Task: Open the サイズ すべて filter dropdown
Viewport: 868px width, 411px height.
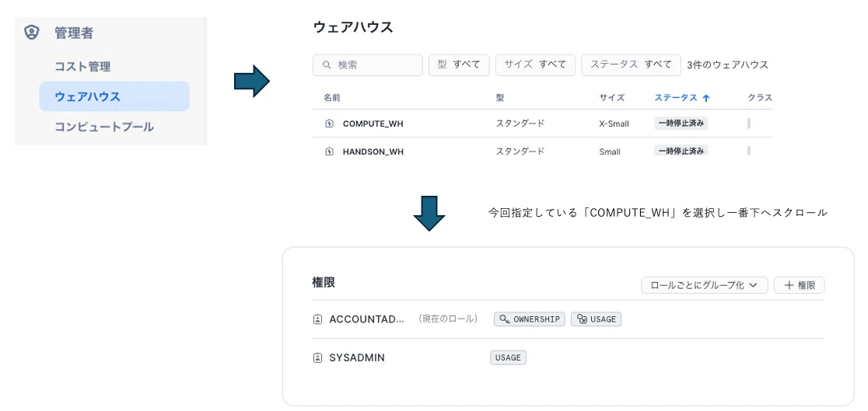Action: click(x=535, y=64)
